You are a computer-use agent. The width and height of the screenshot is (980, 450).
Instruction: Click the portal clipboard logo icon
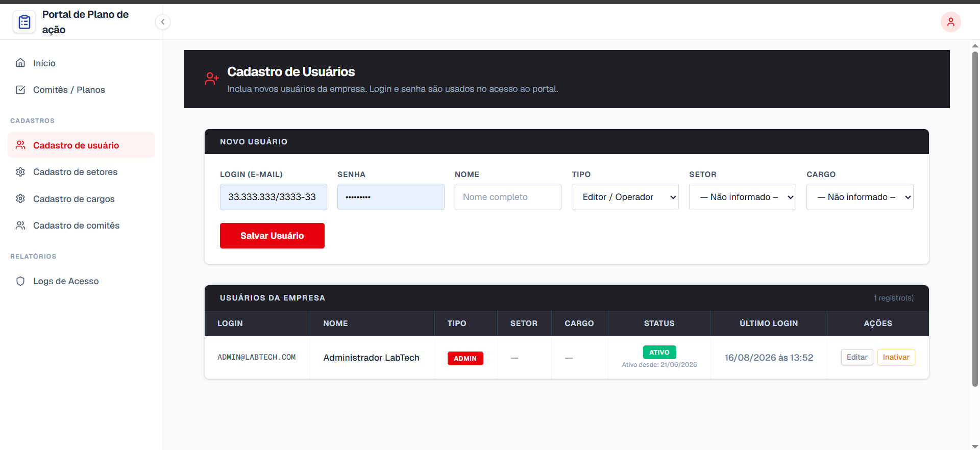pyautogui.click(x=24, y=22)
